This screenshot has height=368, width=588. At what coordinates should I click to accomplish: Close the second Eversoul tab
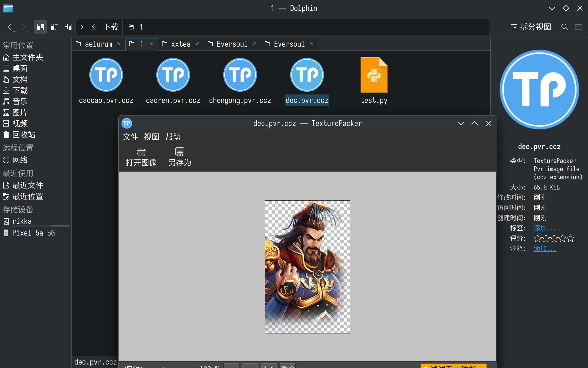pos(312,44)
